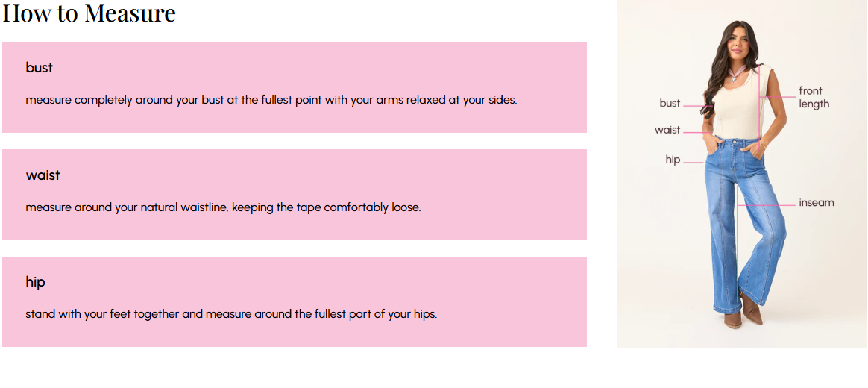Click the natural waistline instructions text

[223, 207]
